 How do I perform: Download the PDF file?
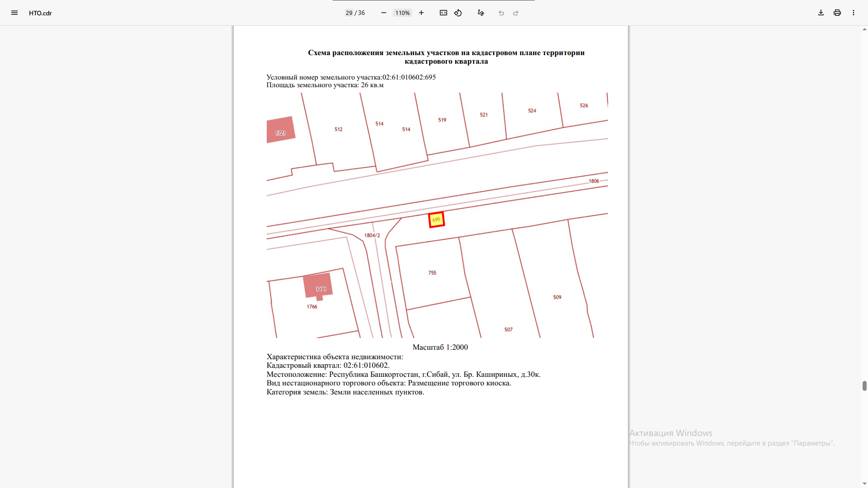(x=821, y=13)
